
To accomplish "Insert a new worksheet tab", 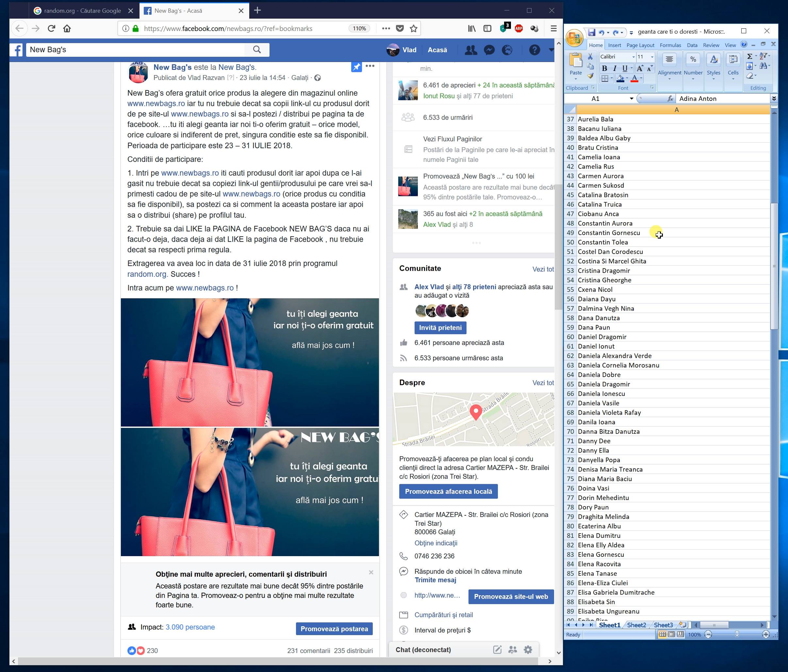I will [682, 625].
